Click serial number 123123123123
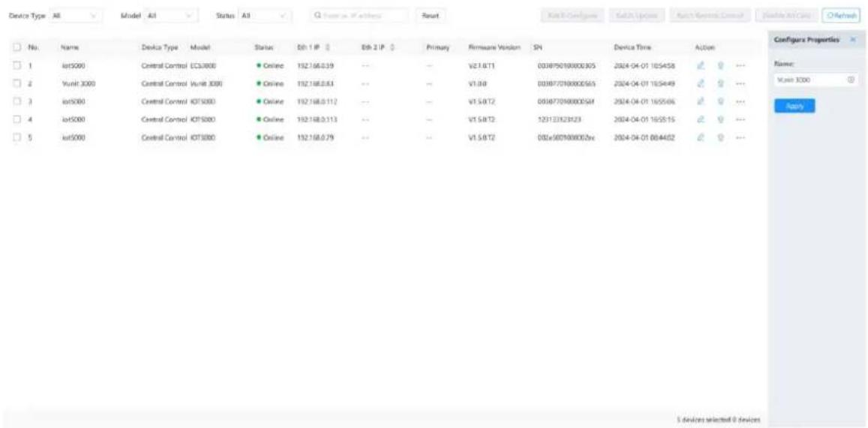868x428 pixels. [x=558, y=119]
